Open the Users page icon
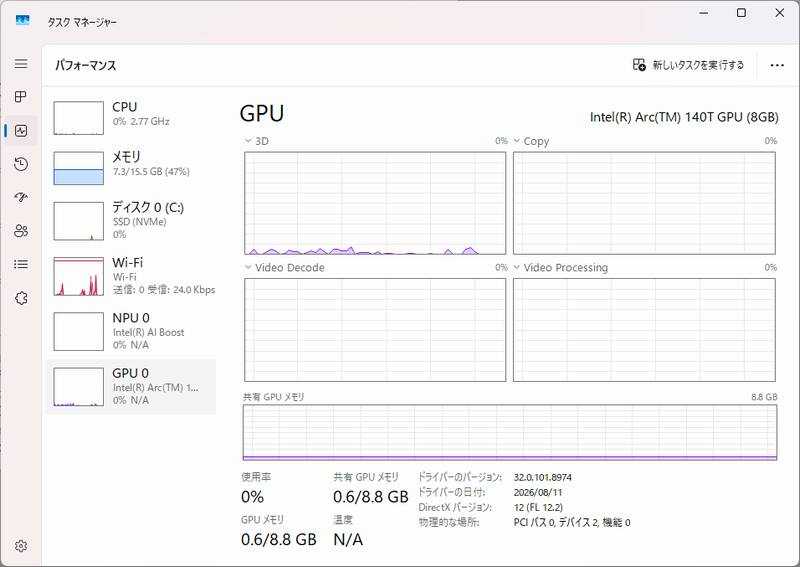The width and height of the screenshot is (800, 567). (x=21, y=231)
